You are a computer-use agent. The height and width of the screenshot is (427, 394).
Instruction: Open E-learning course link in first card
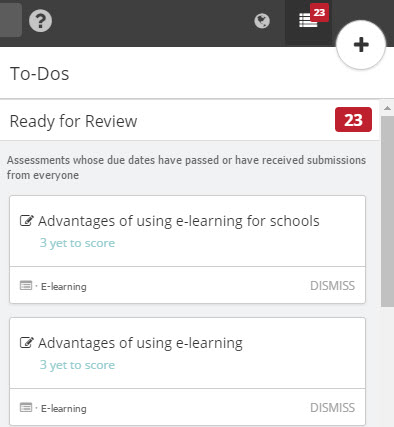(64, 286)
